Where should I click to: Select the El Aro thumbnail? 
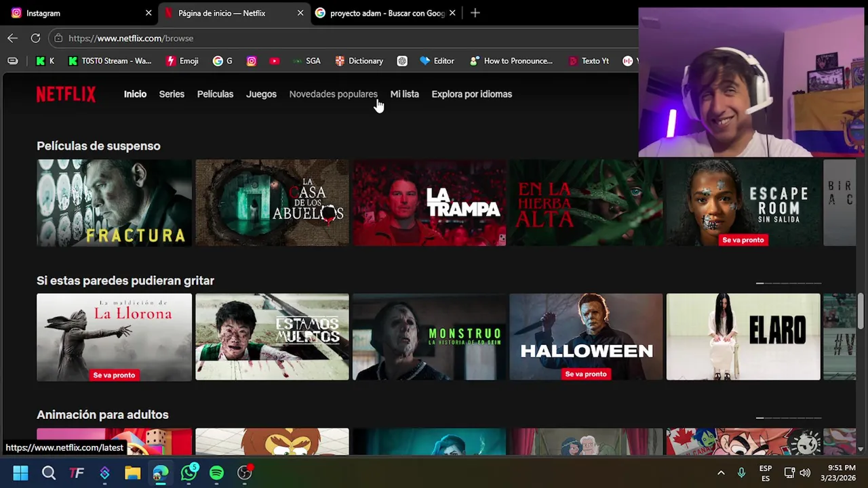tap(743, 337)
